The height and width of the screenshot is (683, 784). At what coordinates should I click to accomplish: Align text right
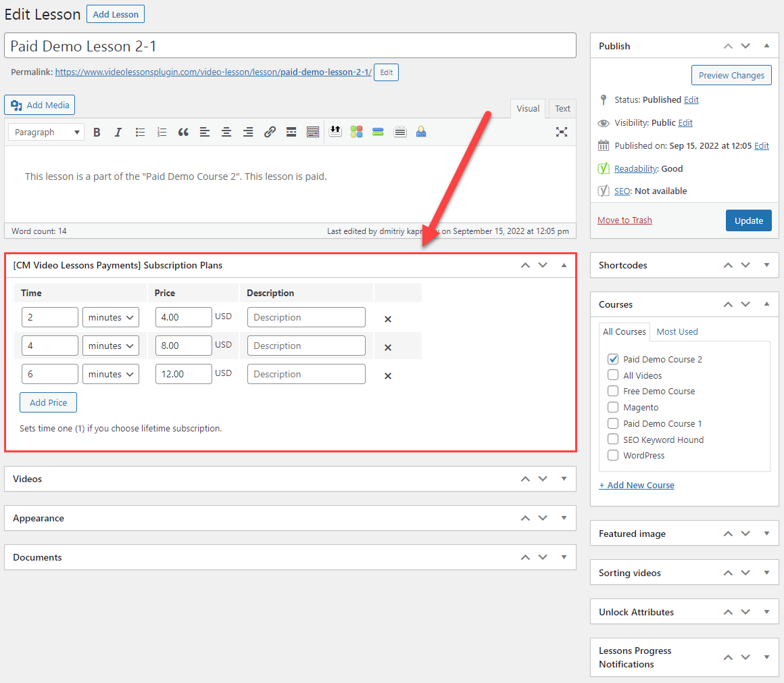[x=248, y=132]
